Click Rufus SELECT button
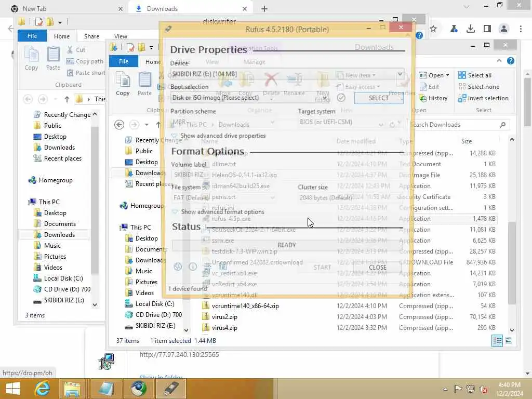Image resolution: width=532 pixels, height=399 pixels. coord(379,98)
